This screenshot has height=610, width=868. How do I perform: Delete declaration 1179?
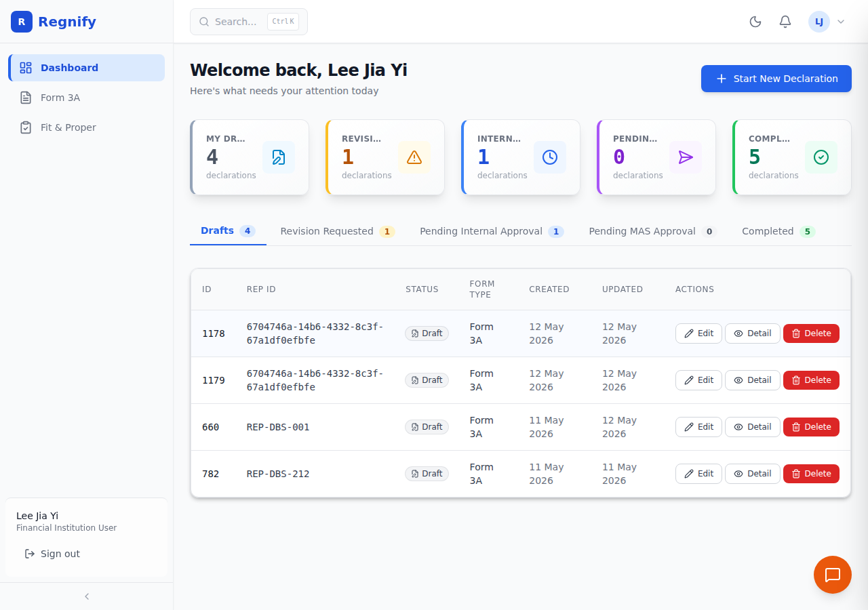(811, 380)
